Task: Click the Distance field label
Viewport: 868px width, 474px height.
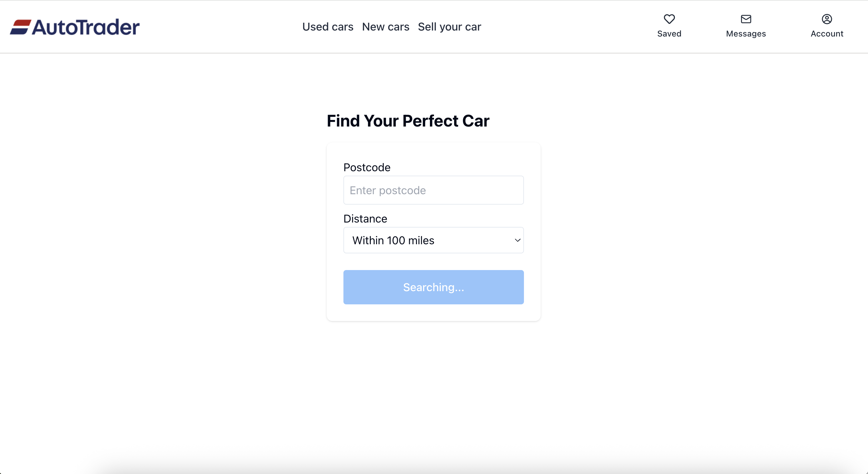Action: click(x=365, y=218)
